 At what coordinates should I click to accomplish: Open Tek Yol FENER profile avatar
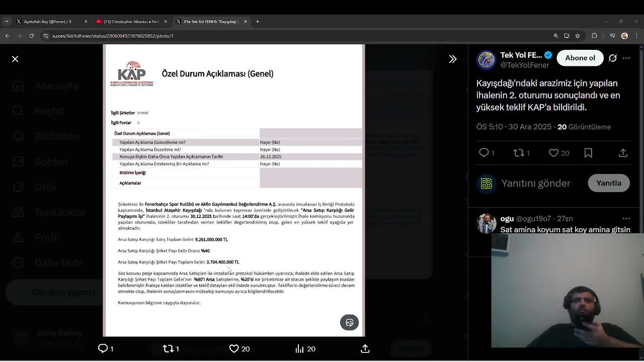tap(486, 60)
